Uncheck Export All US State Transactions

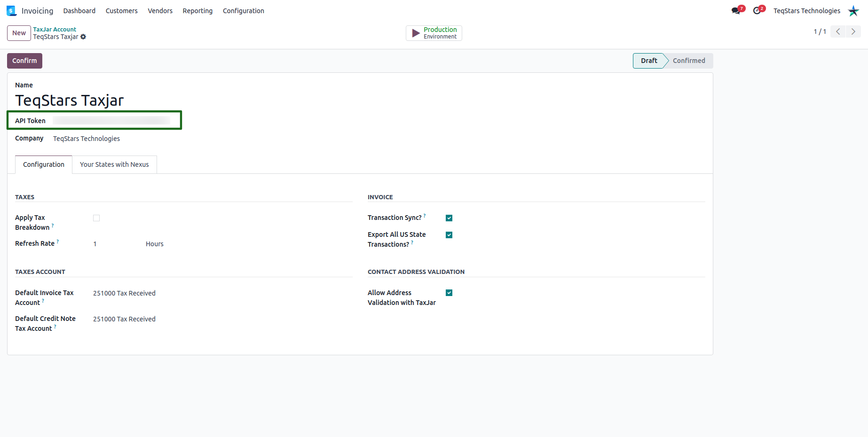pos(449,235)
